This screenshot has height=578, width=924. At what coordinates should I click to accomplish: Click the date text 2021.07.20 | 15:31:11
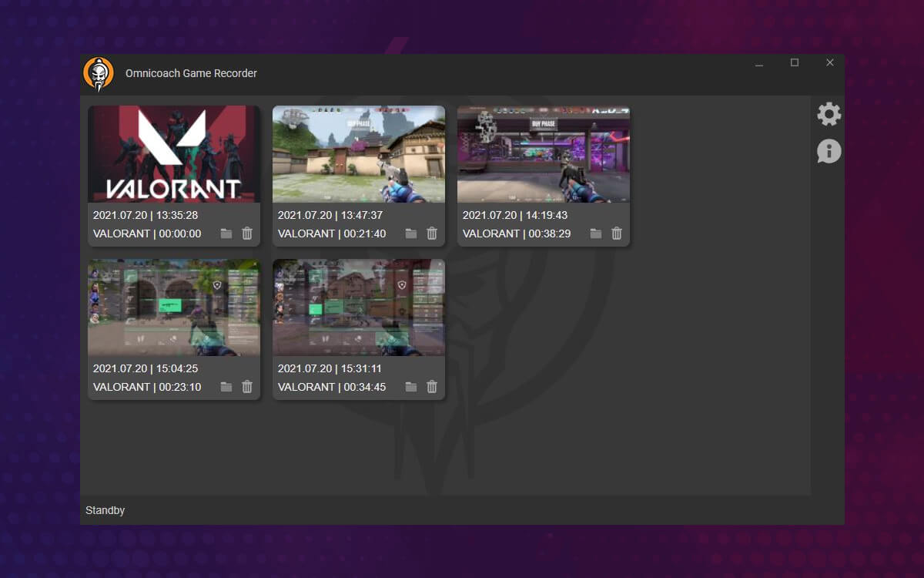[330, 368]
